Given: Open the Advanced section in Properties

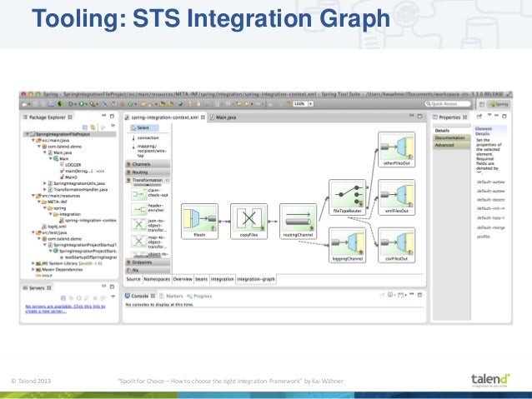Looking at the screenshot, I should (452, 145).
